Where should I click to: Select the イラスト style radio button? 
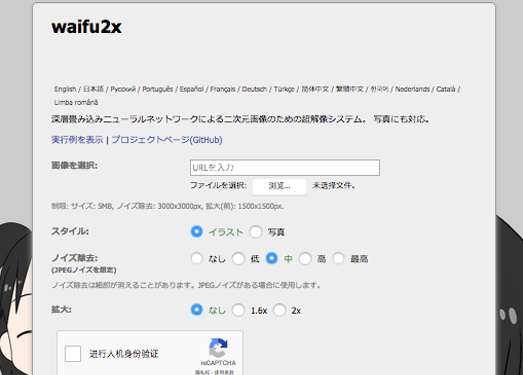pos(196,231)
